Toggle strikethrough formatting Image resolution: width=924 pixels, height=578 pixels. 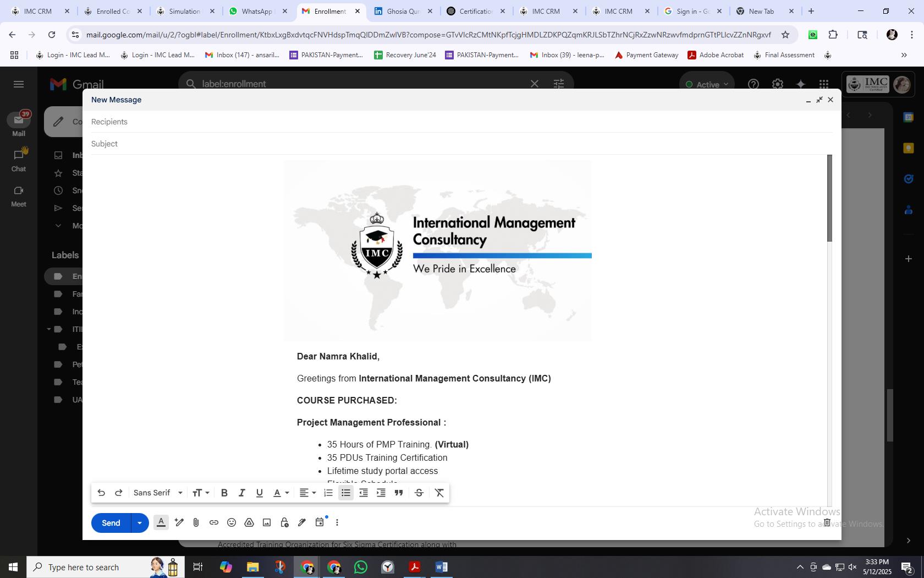(x=419, y=493)
